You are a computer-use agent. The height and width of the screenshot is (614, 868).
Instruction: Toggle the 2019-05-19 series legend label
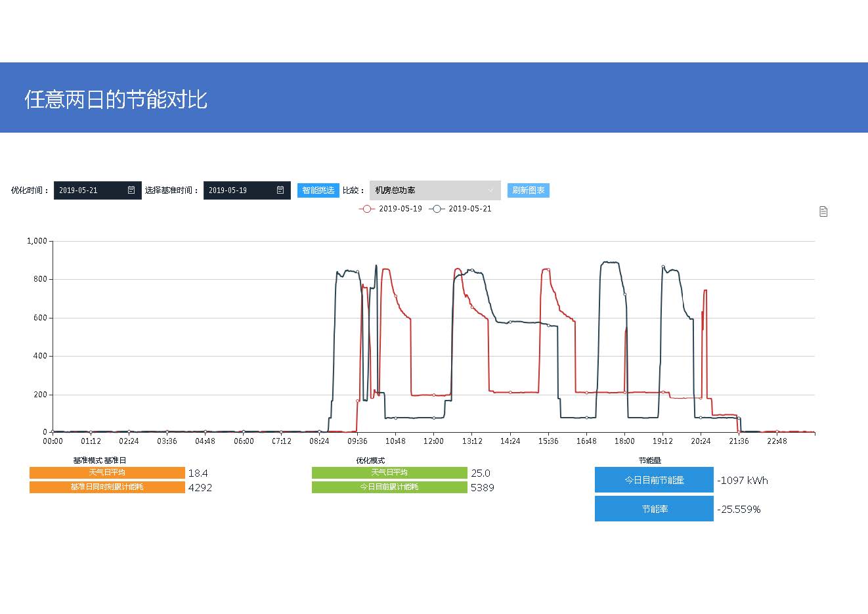tap(400, 209)
